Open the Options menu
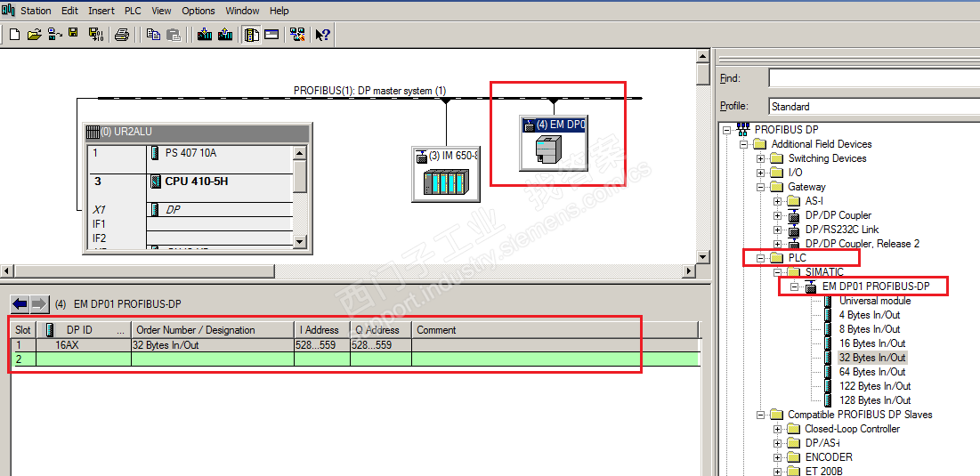Viewport: 980px width, 476px height. point(198,11)
